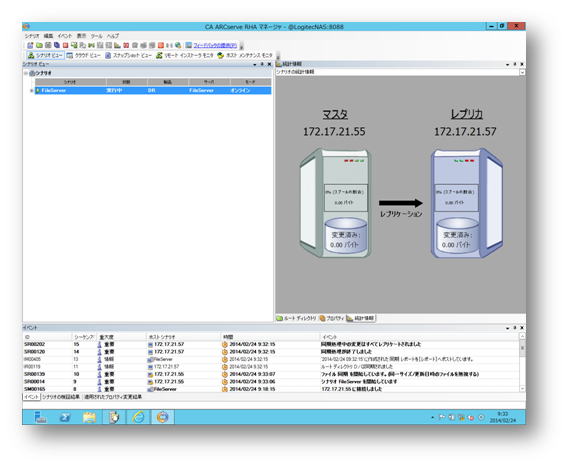Image resolution: width=568 pixels, height=467 pixels.
Task: Open PowerShell from taskbar
Action: coord(65,417)
